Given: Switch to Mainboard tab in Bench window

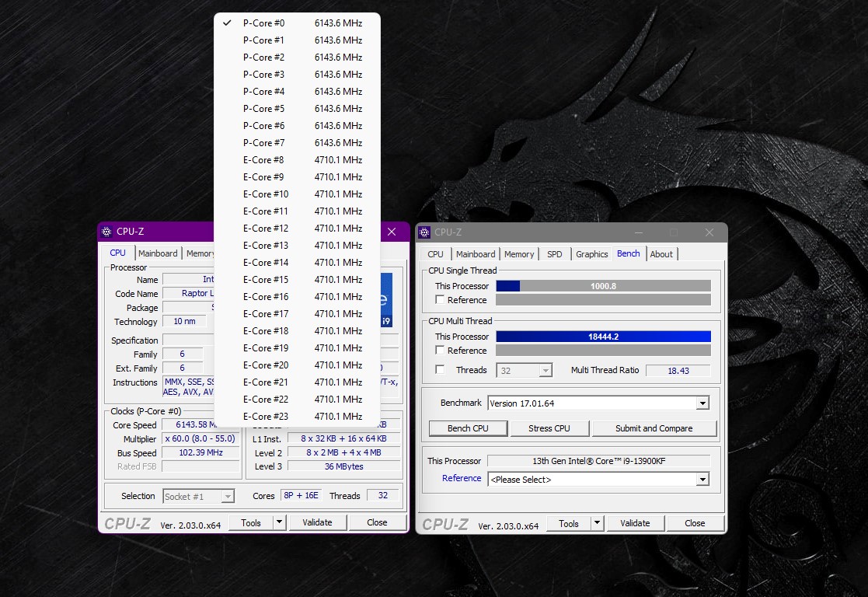Looking at the screenshot, I should click(476, 254).
